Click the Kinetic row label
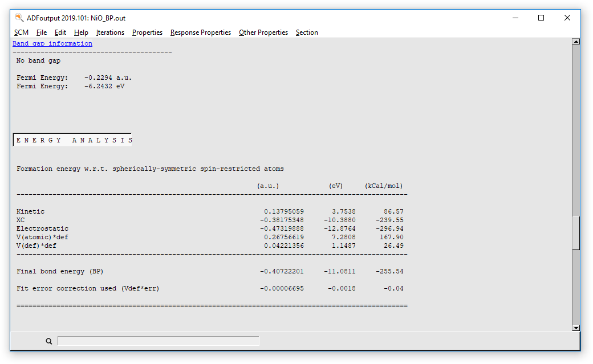Viewport: 593px width, 364px height. click(30, 211)
